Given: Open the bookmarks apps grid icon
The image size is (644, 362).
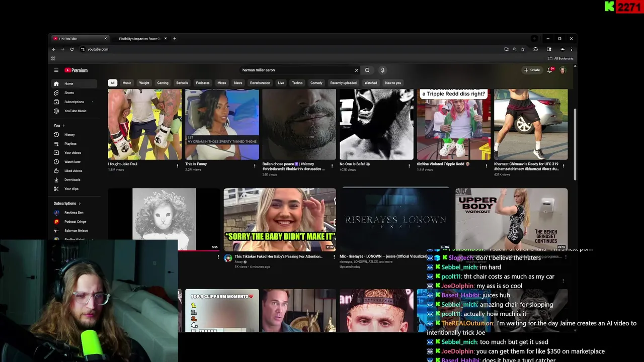Looking at the screenshot, I should point(53,58).
